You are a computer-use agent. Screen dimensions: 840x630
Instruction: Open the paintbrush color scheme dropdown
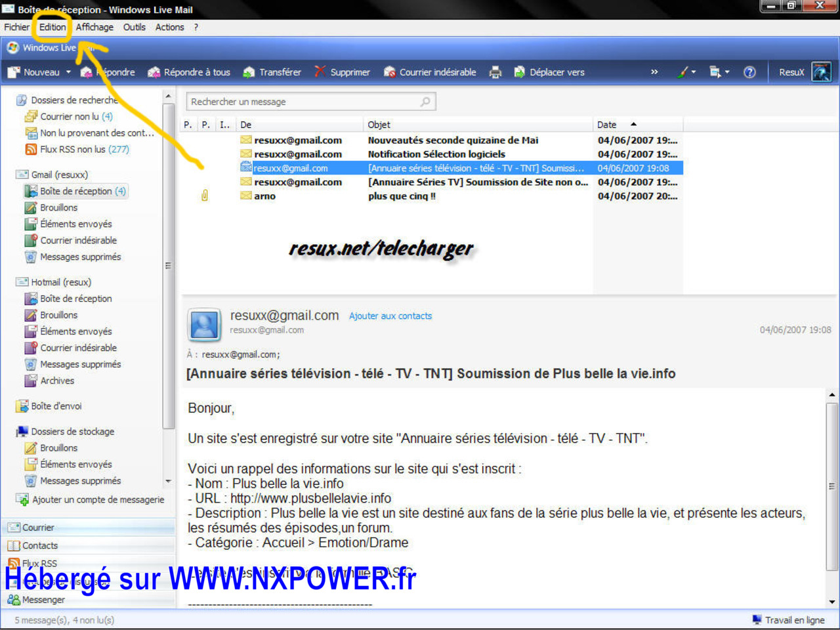pos(686,72)
